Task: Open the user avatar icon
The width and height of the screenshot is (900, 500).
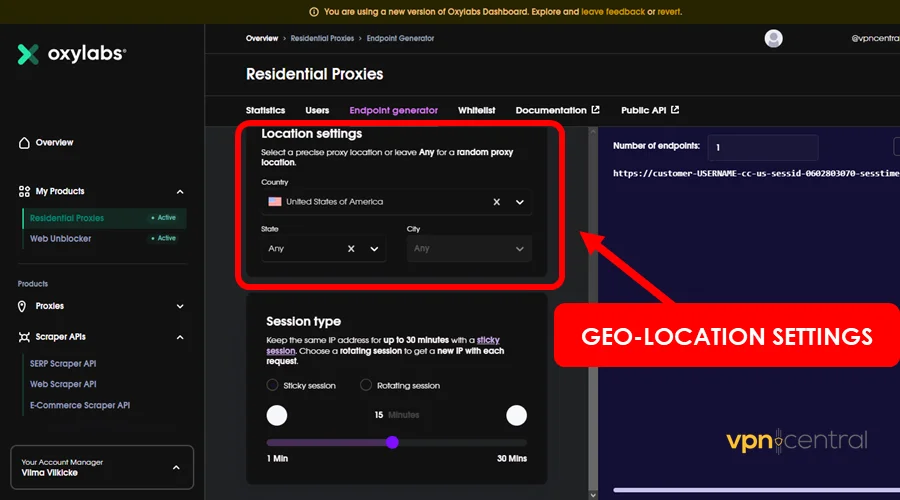Action: pyautogui.click(x=773, y=38)
